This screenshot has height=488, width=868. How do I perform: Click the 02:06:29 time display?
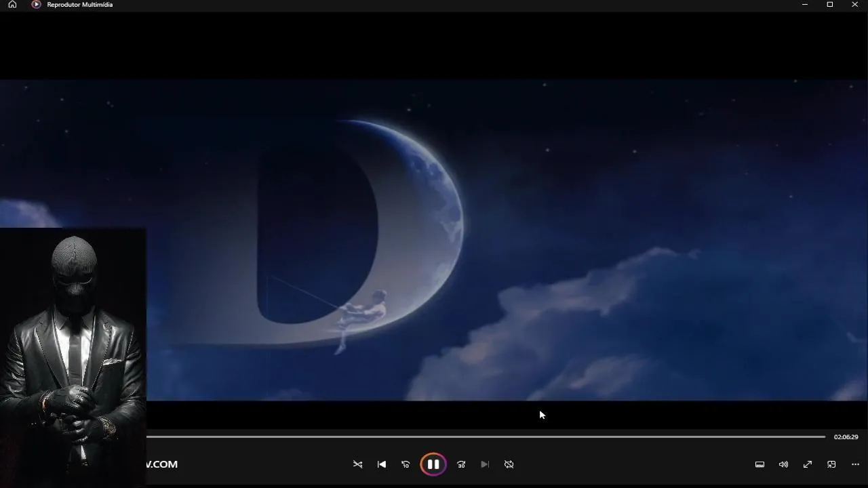pos(846,437)
